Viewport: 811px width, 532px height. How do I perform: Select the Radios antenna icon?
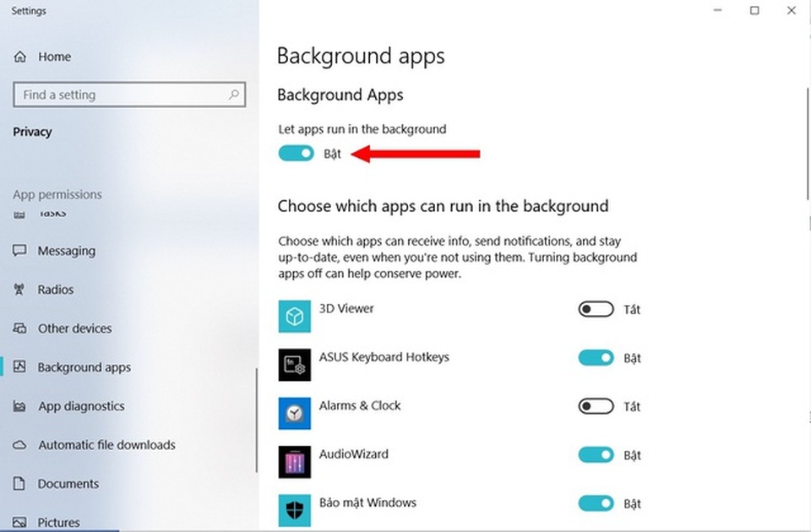coord(19,290)
